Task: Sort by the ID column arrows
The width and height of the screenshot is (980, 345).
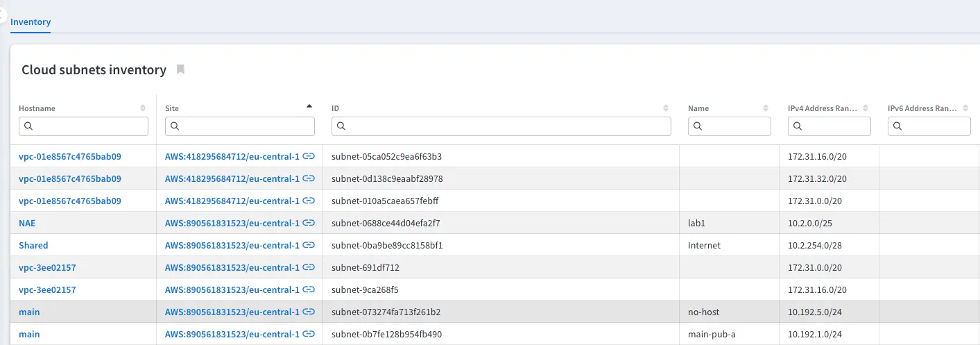Action: click(666, 108)
